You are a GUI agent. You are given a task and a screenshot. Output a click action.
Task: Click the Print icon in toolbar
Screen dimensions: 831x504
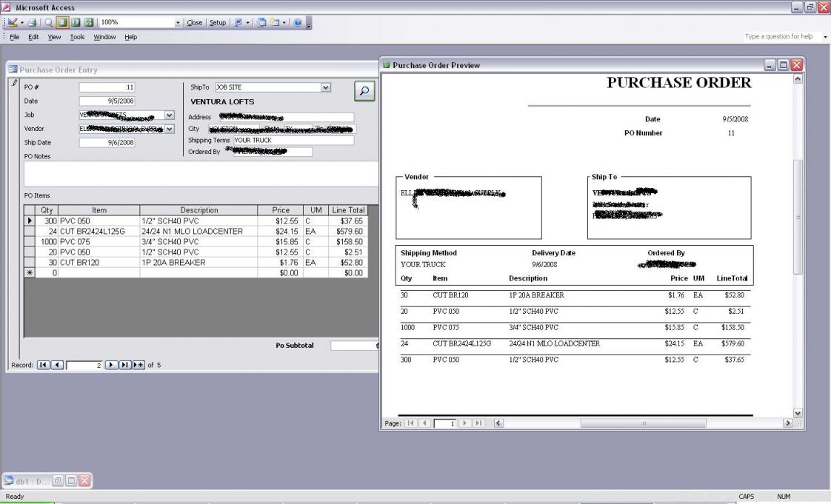[x=33, y=22]
